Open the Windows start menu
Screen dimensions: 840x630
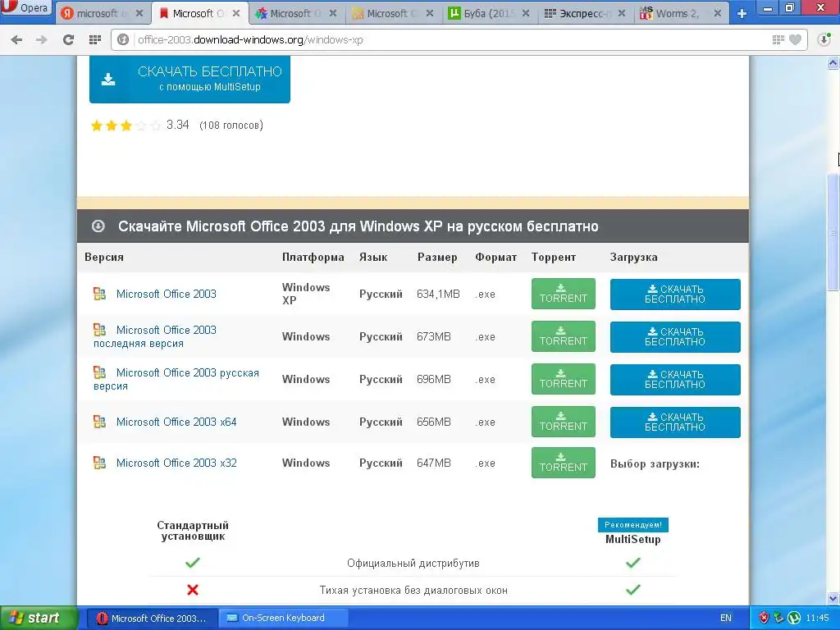38,619
